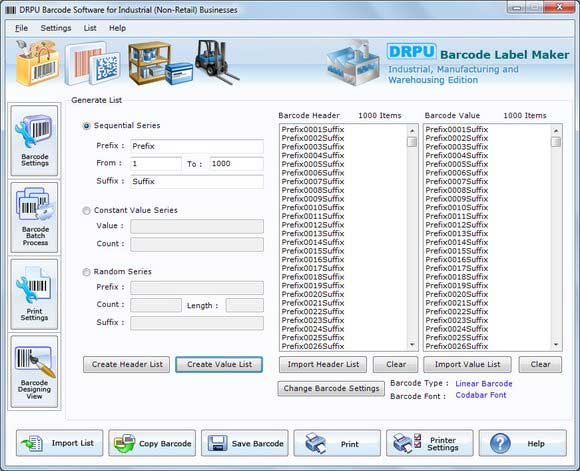The height and width of the screenshot is (471, 580).
Task: Select the Constant Value Series option
Action: pos(86,211)
